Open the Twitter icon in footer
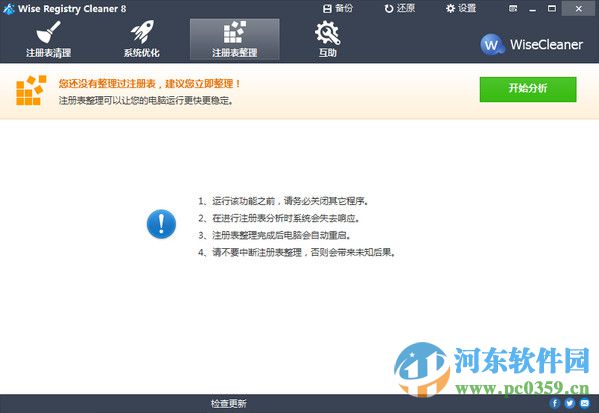This screenshot has height=413, width=599. click(x=570, y=403)
